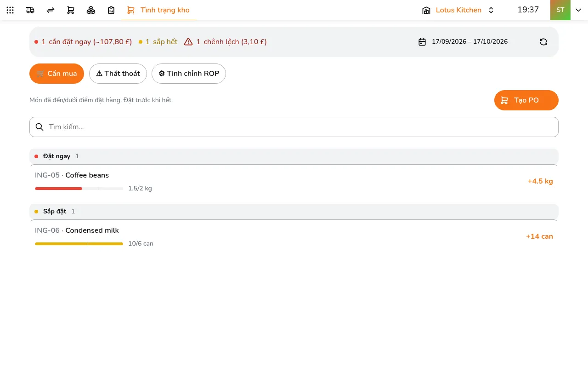
Task: Click the Tạo PO button
Action: pyautogui.click(x=526, y=100)
